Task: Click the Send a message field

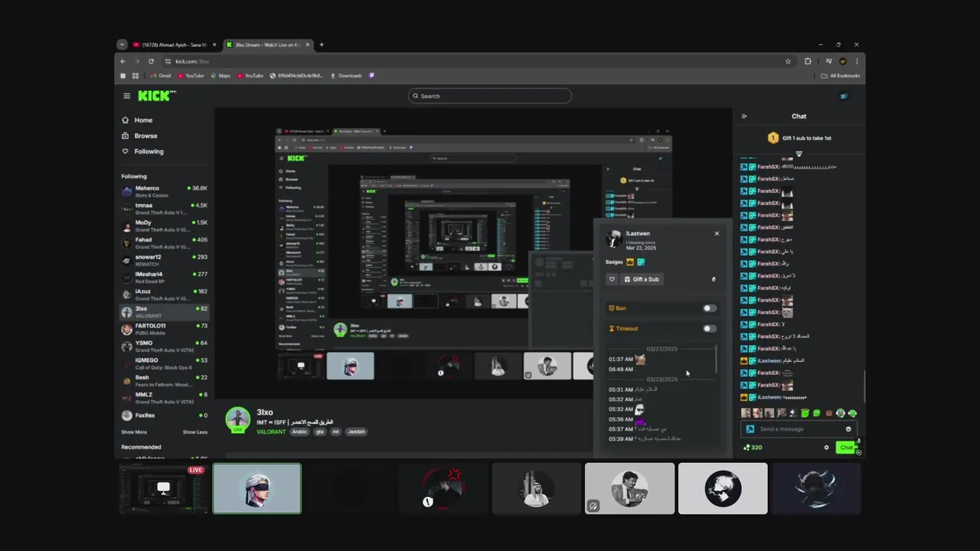Action: point(799,429)
